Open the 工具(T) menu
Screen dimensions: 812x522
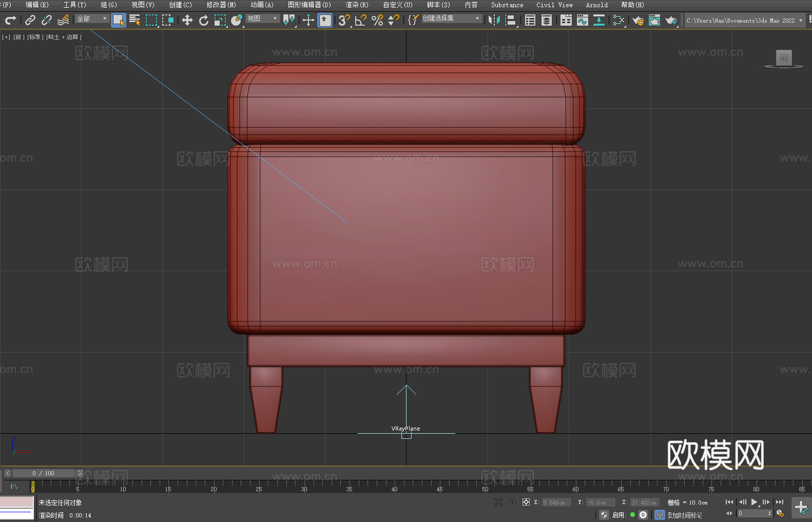tap(74, 5)
